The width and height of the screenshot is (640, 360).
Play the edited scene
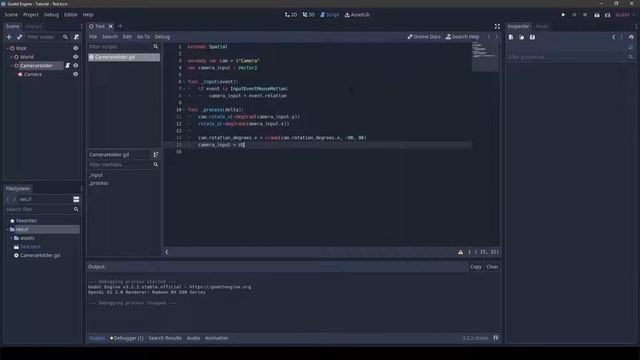tap(597, 15)
